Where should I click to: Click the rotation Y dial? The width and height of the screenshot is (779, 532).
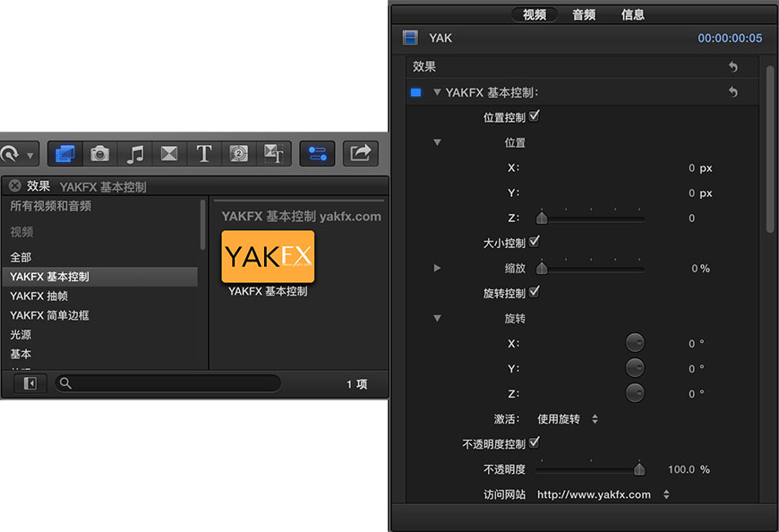click(x=635, y=368)
